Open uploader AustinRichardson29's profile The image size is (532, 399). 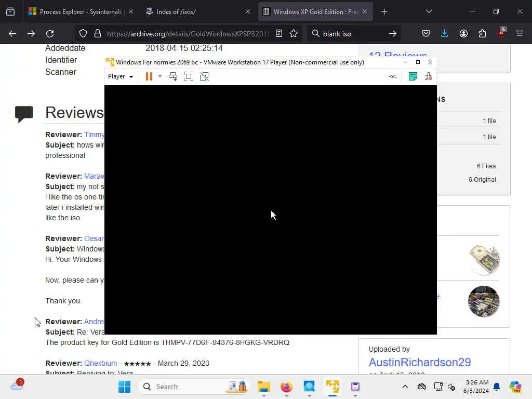pyautogui.click(x=420, y=362)
